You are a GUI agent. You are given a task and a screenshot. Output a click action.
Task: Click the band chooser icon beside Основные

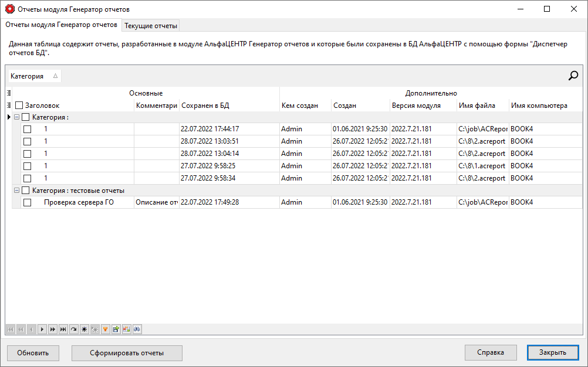coord(9,93)
